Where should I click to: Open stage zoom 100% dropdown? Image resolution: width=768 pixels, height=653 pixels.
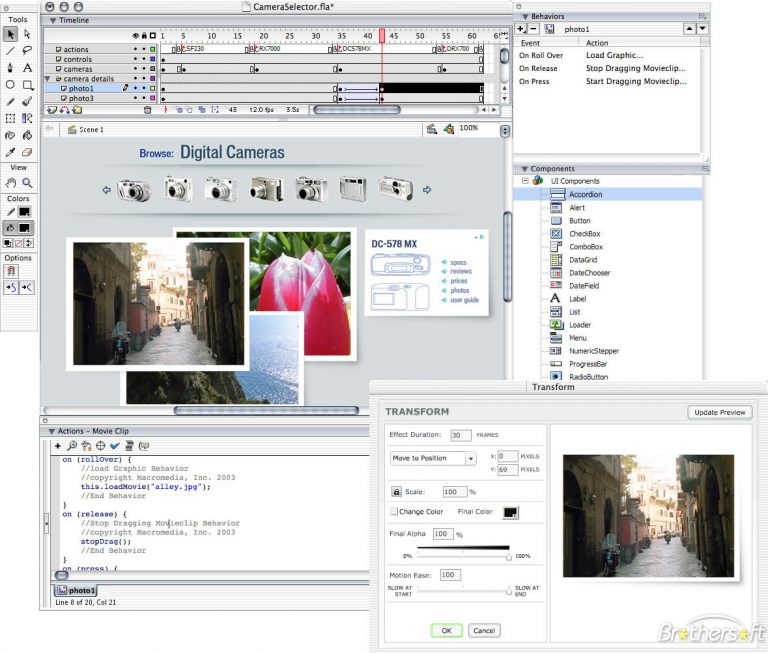(505, 130)
